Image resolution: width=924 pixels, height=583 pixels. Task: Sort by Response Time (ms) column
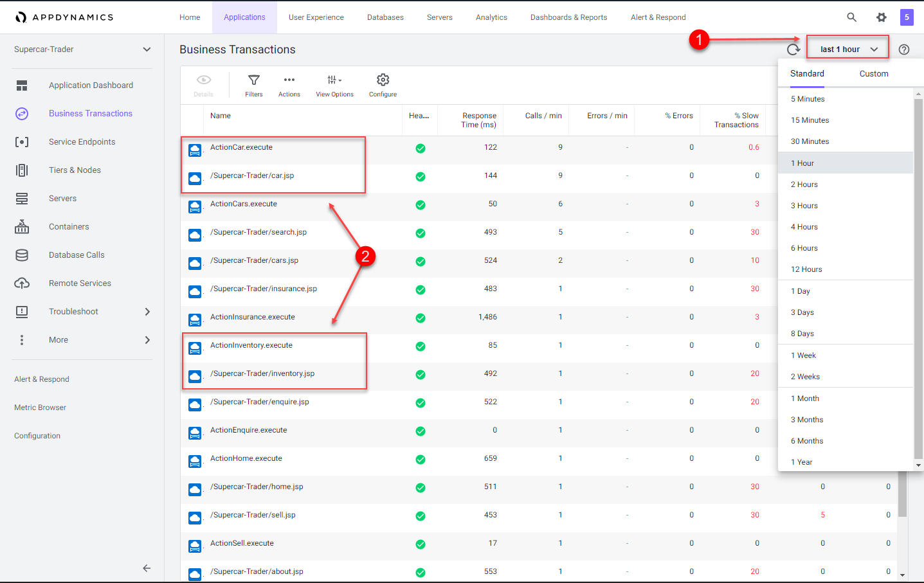[x=478, y=120]
